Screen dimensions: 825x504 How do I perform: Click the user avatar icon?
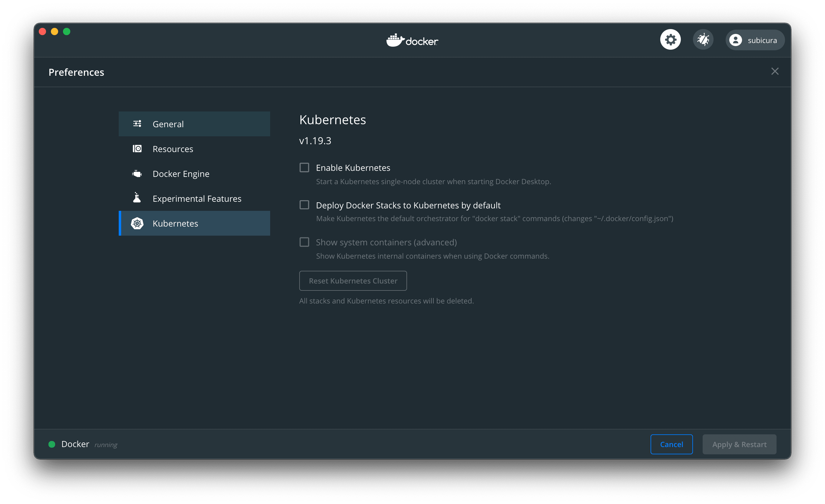click(x=735, y=40)
